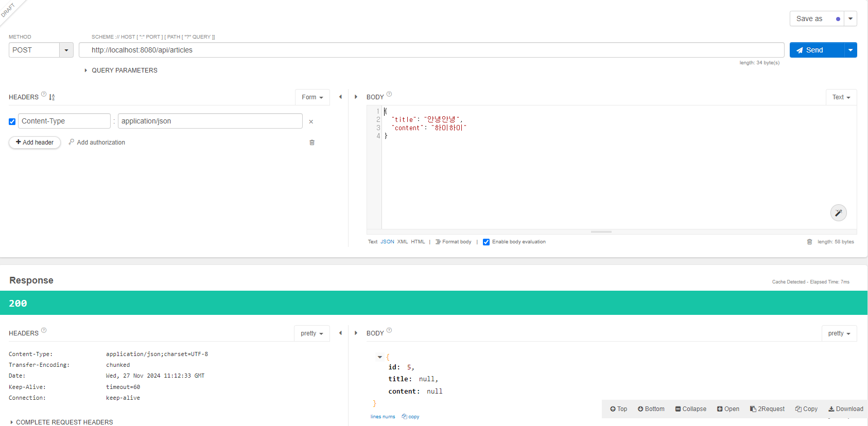Expand the QUERY PARAMETERS section
The width and height of the screenshot is (868, 426).
[x=121, y=70]
